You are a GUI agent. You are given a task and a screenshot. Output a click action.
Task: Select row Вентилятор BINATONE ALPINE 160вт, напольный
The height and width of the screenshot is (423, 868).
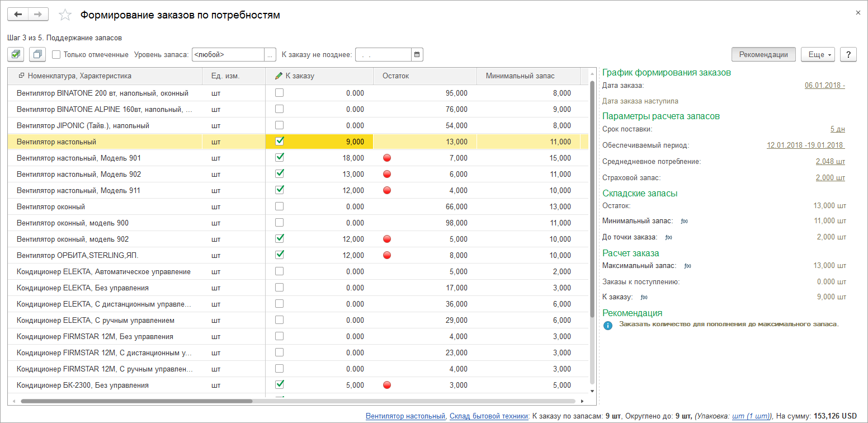tap(298, 109)
